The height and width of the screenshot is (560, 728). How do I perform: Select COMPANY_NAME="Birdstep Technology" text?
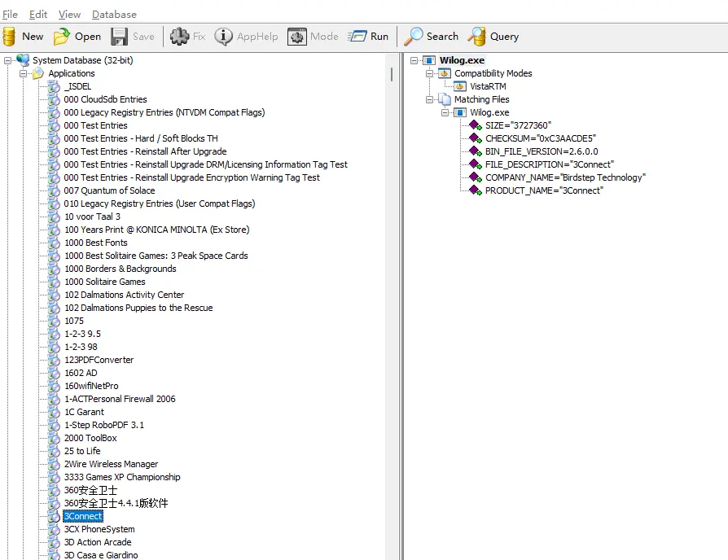tap(565, 177)
